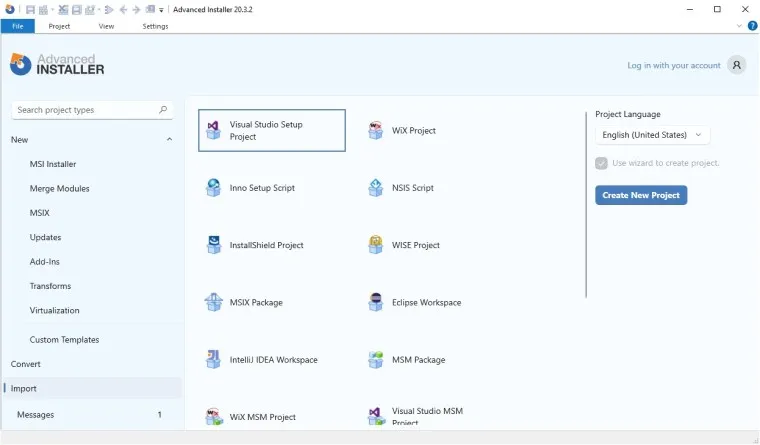
Task: Click the WiX MSM Project icon
Action: [x=213, y=416]
